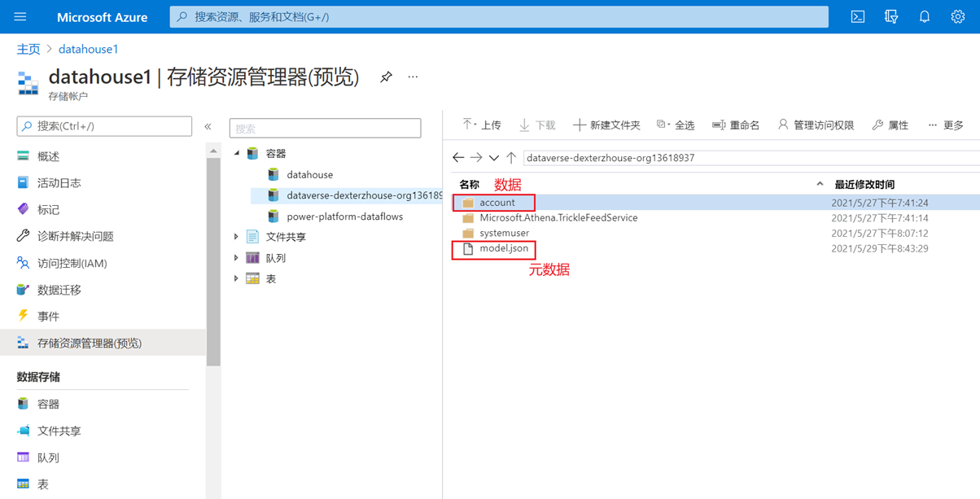The width and height of the screenshot is (980, 499).
Task: Select the account folder row
Action: (716, 203)
